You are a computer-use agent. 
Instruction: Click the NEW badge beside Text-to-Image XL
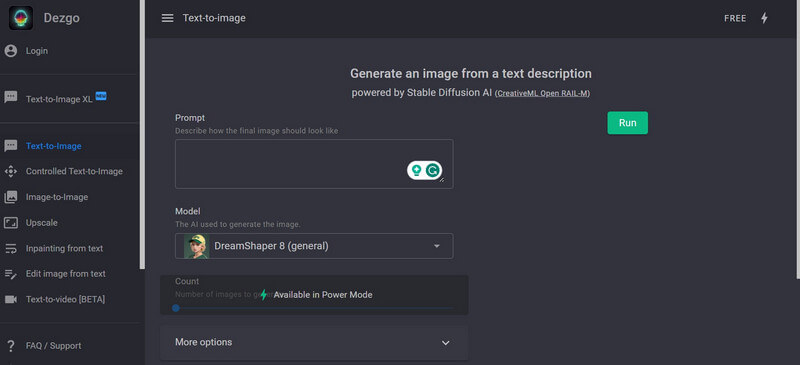(x=101, y=96)
